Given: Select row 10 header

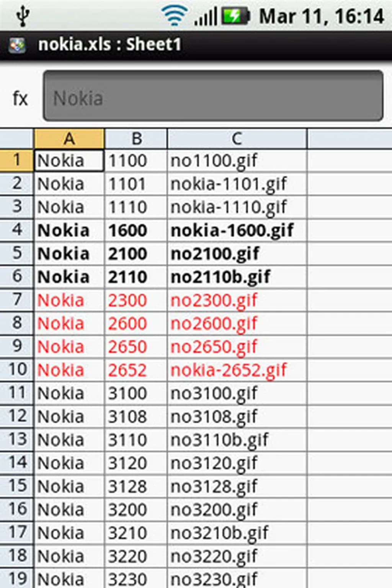Looking at the screenshot, I should 17,370.
